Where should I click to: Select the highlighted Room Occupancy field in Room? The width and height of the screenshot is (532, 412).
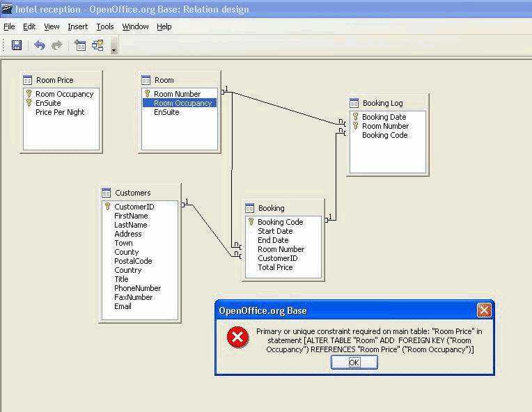click(182, 103)
